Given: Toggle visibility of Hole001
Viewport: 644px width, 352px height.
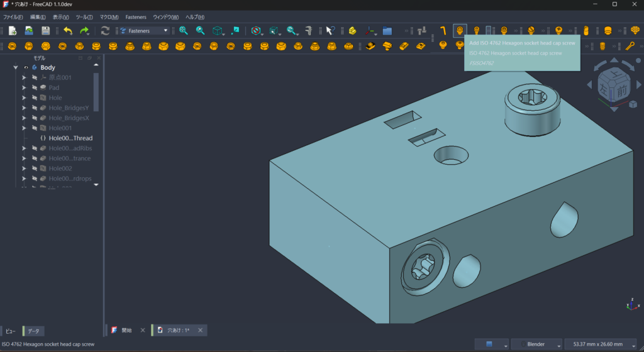Looking at the screenshot, I should click(35, 128).
